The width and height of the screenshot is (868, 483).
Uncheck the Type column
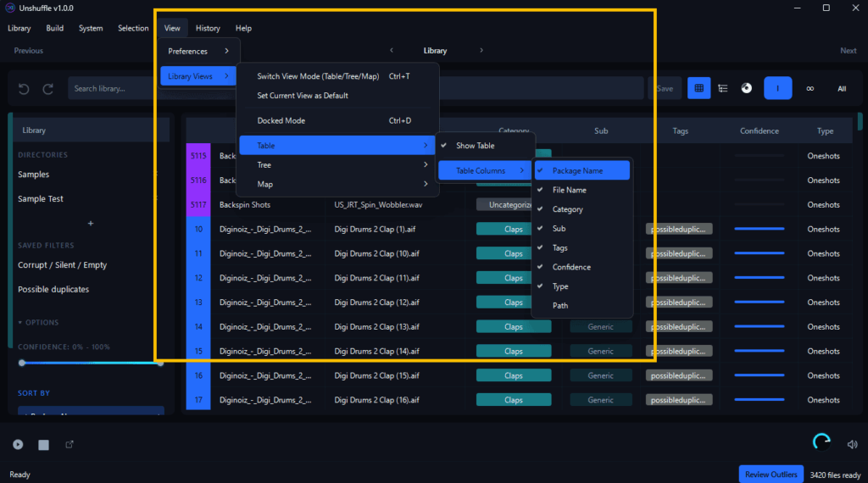(582, 286)
